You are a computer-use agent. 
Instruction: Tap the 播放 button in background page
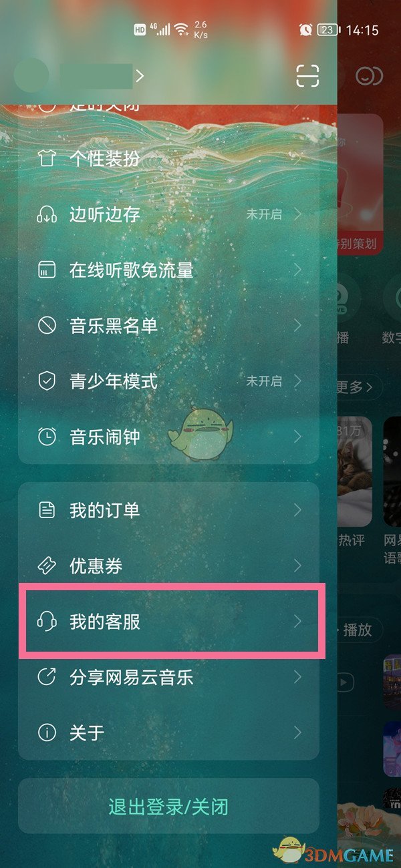pos(360,630)
